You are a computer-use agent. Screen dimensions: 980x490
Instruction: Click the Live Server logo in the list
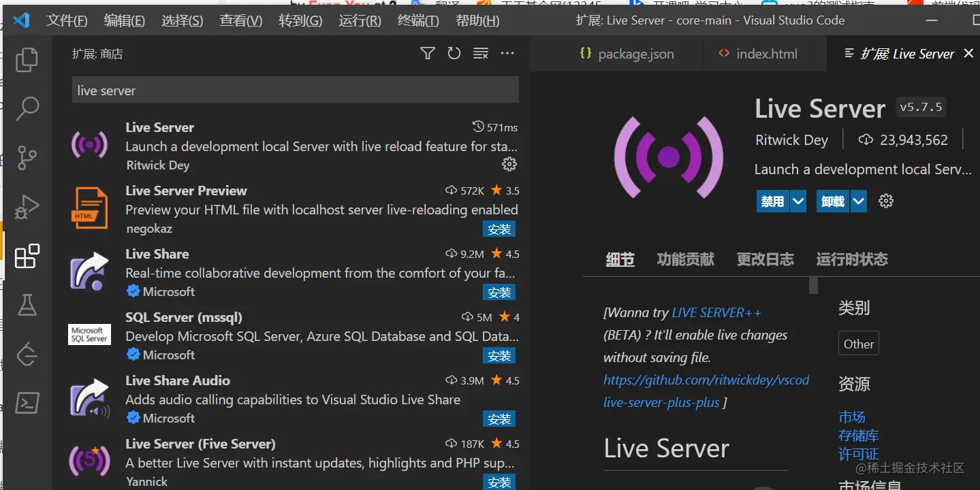90,145
